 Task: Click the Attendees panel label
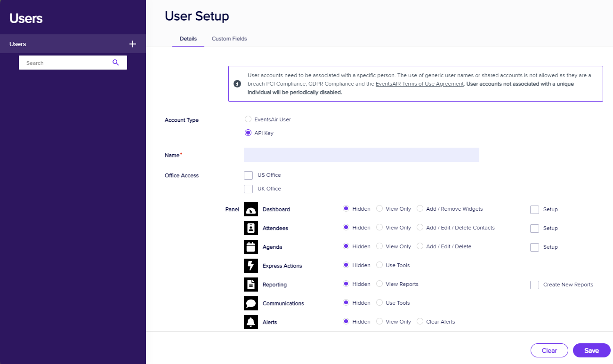275,228
